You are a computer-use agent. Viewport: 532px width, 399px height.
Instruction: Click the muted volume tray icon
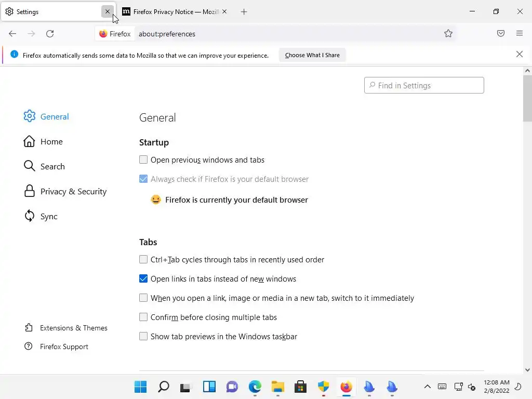472,387
